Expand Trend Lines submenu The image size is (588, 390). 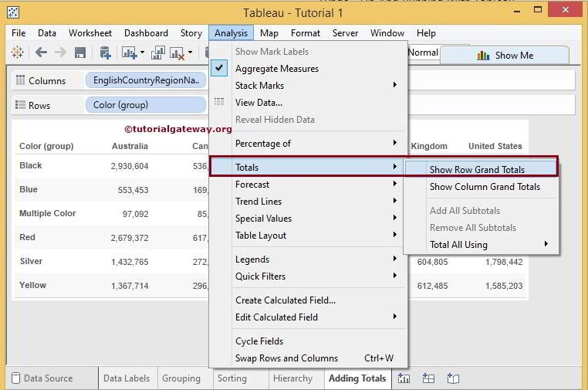(x=394, y=201)
